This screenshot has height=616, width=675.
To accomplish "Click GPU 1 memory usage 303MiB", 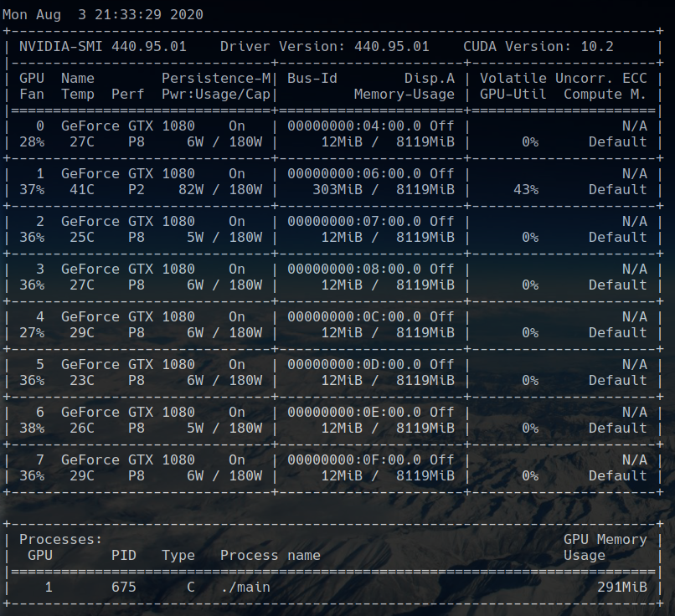I will (x=337, y=190).
